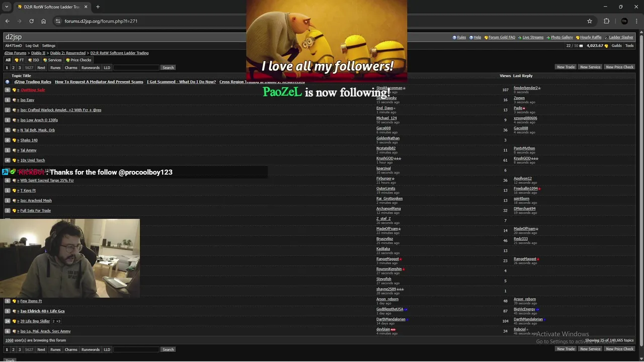
Task: Click the help icon before Rules link
Action: click(x=454, y=37)
